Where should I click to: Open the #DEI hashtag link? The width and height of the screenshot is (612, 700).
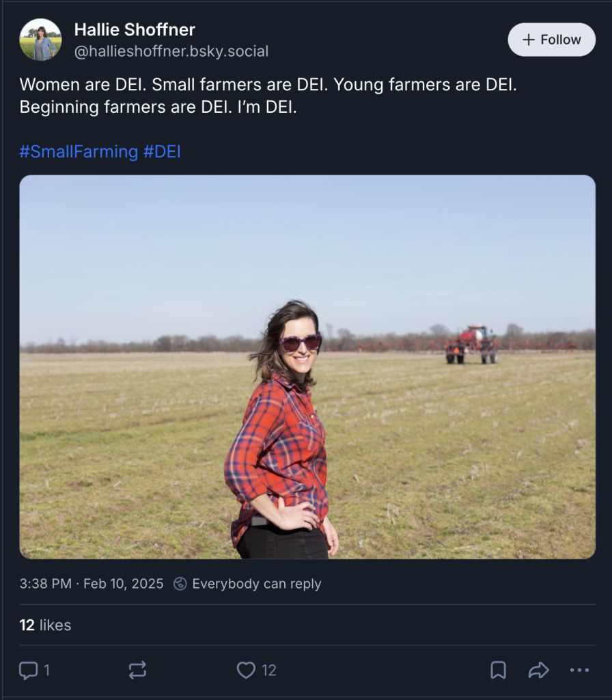pyautogui.click(x=162, y=151)
